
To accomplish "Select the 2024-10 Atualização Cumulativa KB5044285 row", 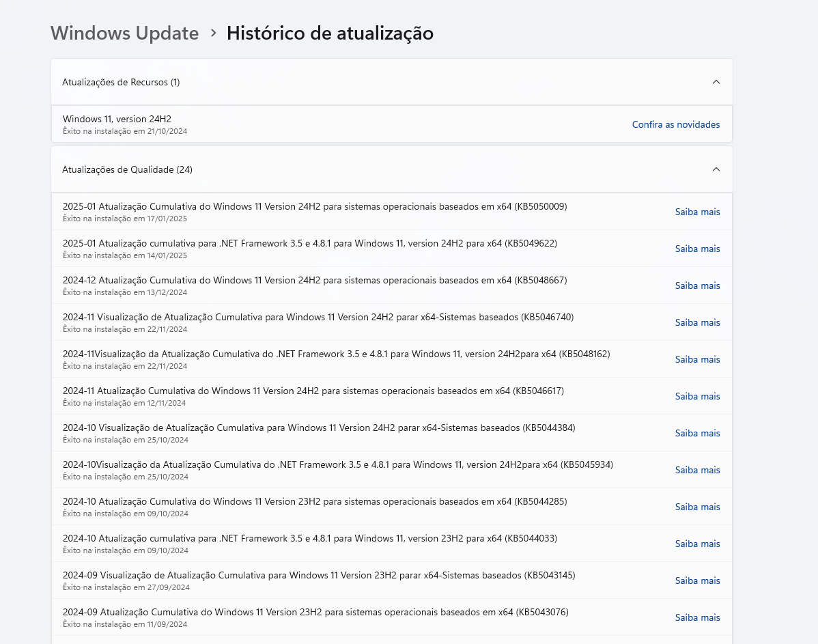I will pos(392,507).
